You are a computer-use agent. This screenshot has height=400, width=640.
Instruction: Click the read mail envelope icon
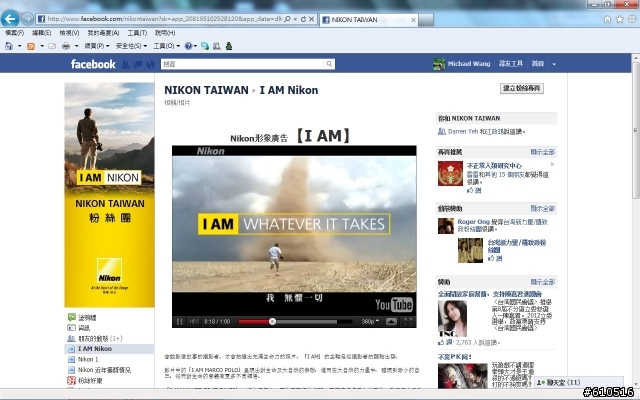pos(52,46)
